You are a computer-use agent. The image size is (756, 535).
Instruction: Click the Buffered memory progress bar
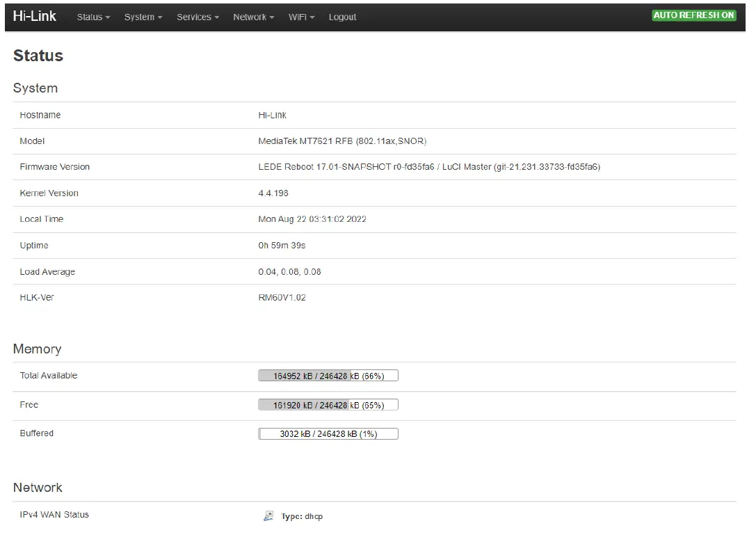click(328, 434)
